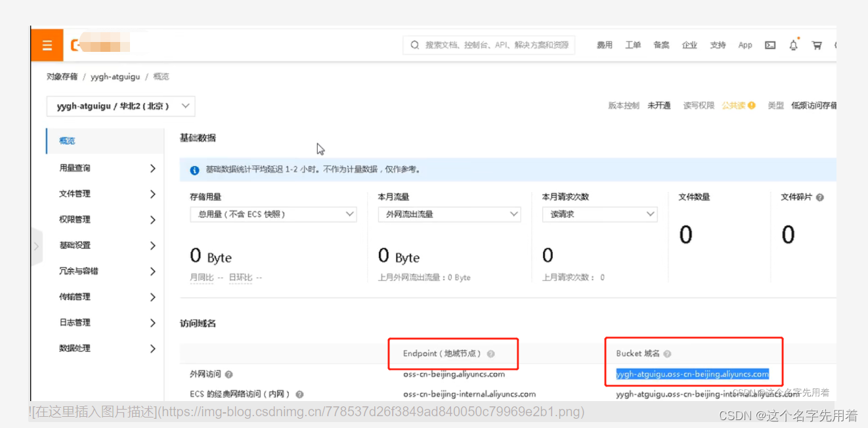Click the 公共读 permission link
Viewport: 868px width, 428px height.
(733, 106)
